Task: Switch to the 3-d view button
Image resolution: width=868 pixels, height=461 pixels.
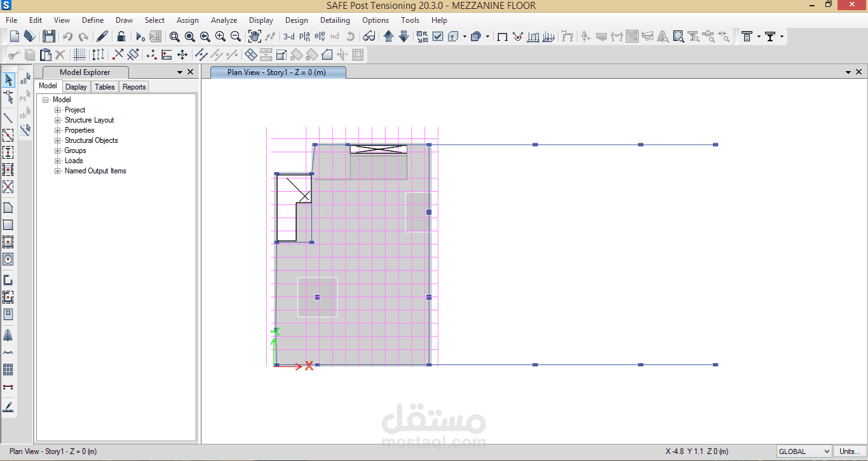Action: 288,36
